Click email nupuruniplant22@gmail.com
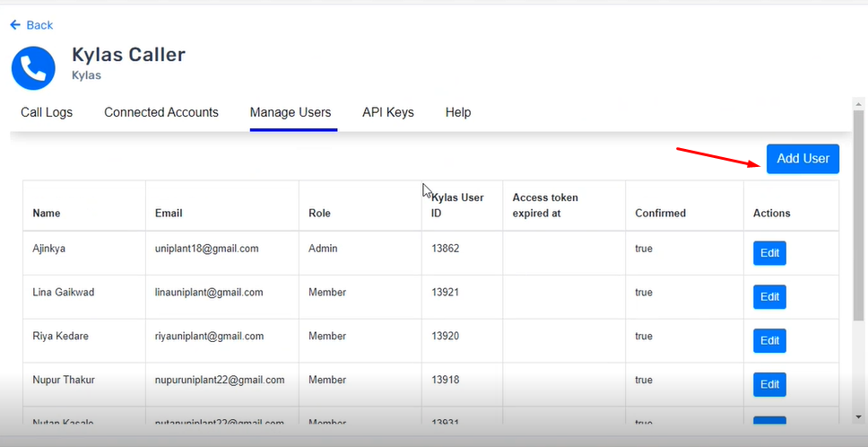Screen dimensions: 868x447 (220, 380)
